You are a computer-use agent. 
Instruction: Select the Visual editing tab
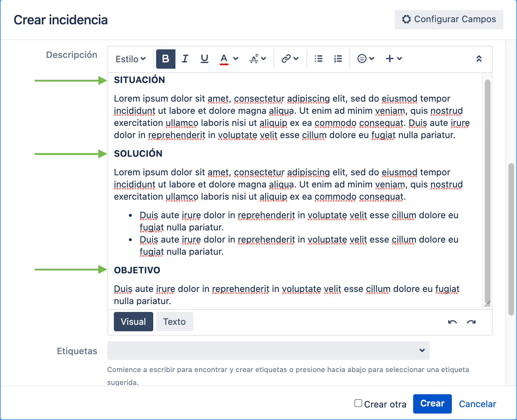pyautogui.click(x=133, y=321)
